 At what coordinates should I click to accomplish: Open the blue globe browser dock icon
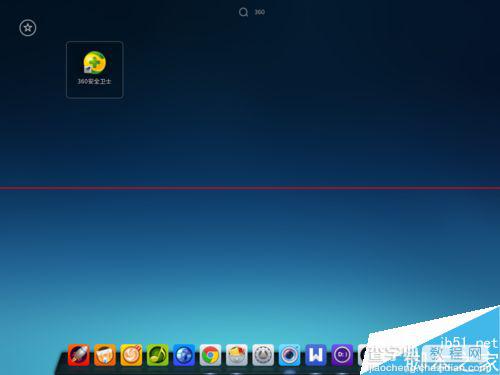(184, 355)
